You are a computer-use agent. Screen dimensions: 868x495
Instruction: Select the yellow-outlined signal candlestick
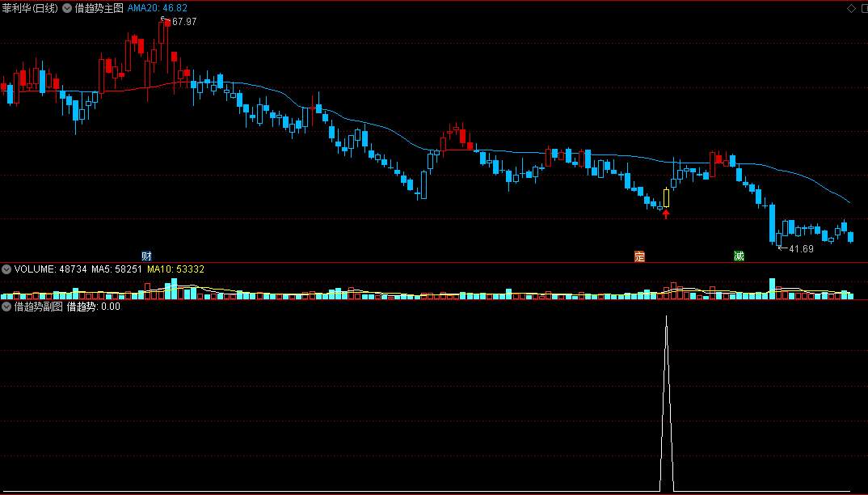point(667,198)
